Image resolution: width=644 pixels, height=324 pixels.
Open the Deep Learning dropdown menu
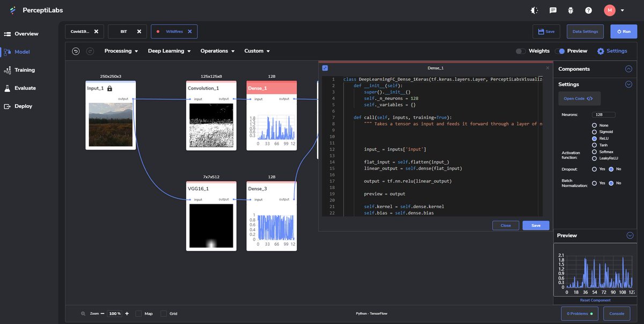(x=168, y=50)
